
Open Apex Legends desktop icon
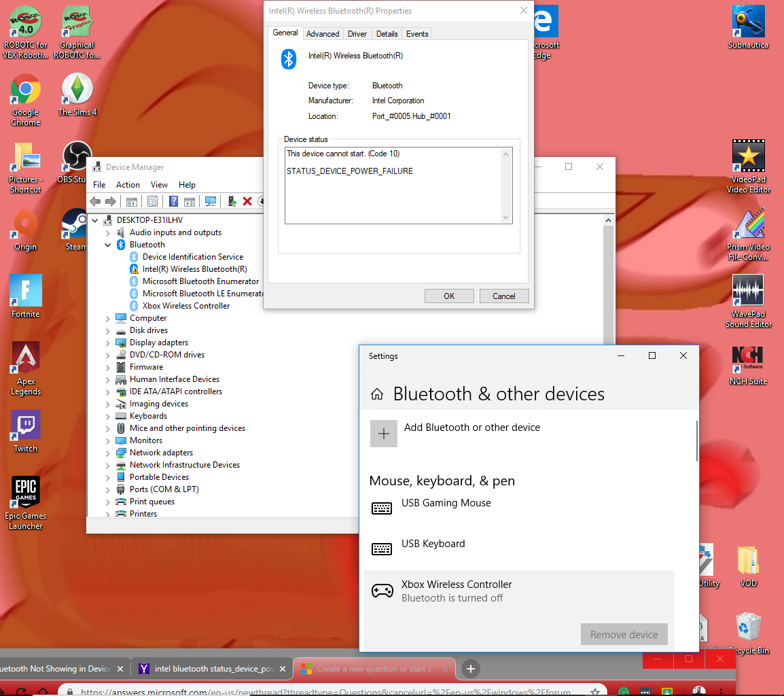tap(26, 368)
